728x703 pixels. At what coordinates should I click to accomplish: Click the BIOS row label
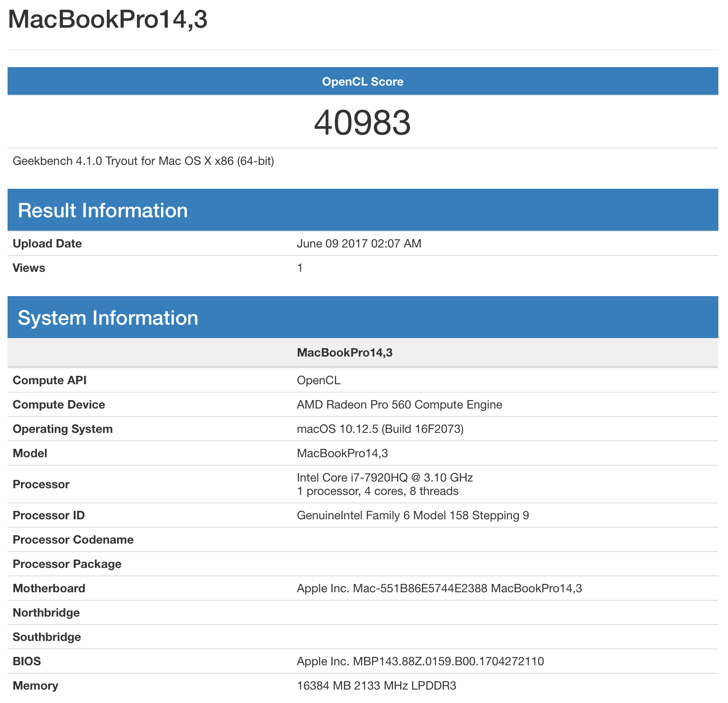(27, 661)
